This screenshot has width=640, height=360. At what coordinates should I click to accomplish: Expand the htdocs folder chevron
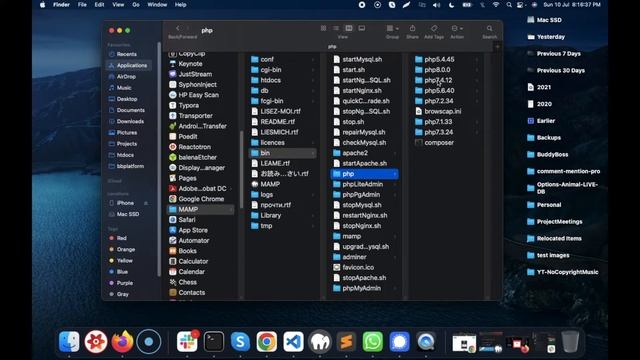click(313, 80)
